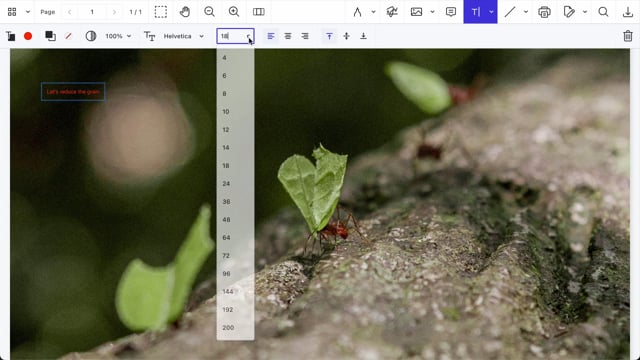The image size is (640, 360).
Task: Set vertical alignment to top
Action: [x=329, y=36]
